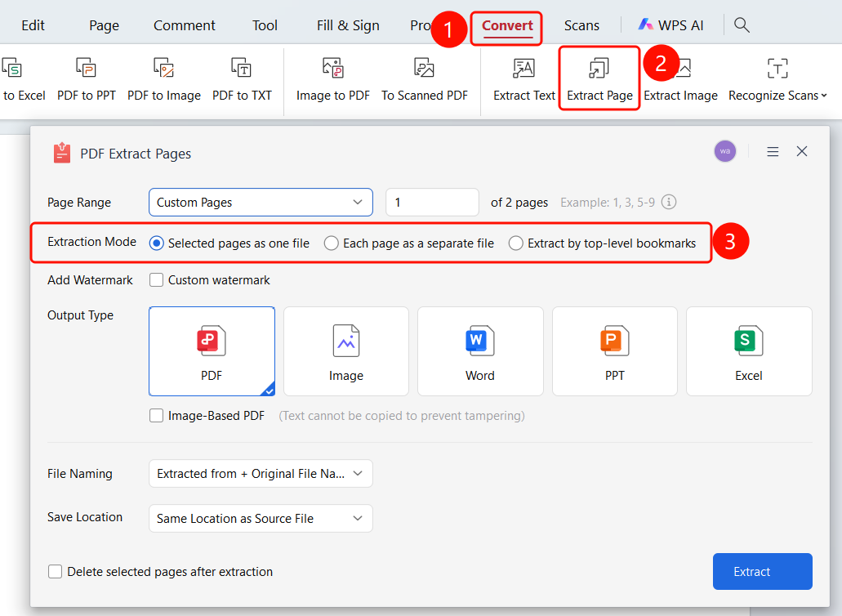Choose Excel as output type

[x=749, y=351]
